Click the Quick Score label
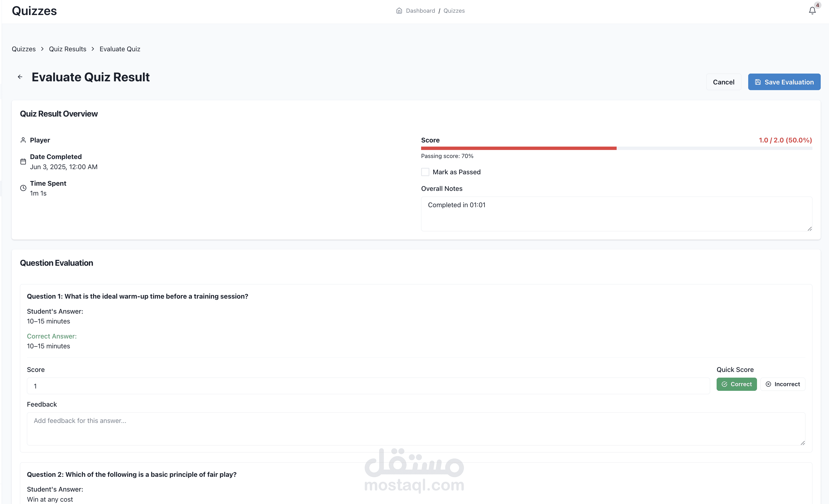This screenshot has width=829, height=504. pos(735,370)
